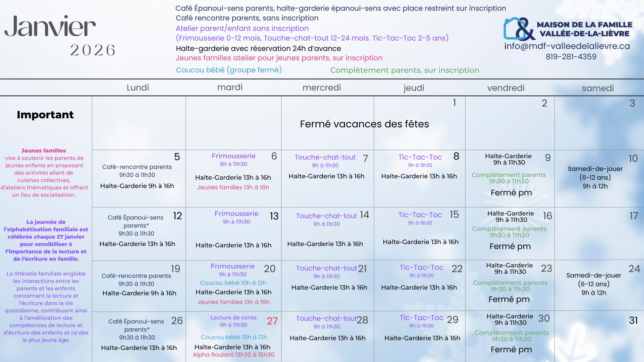
Task: Click the samedi column header
Action: tap(597, 88)
